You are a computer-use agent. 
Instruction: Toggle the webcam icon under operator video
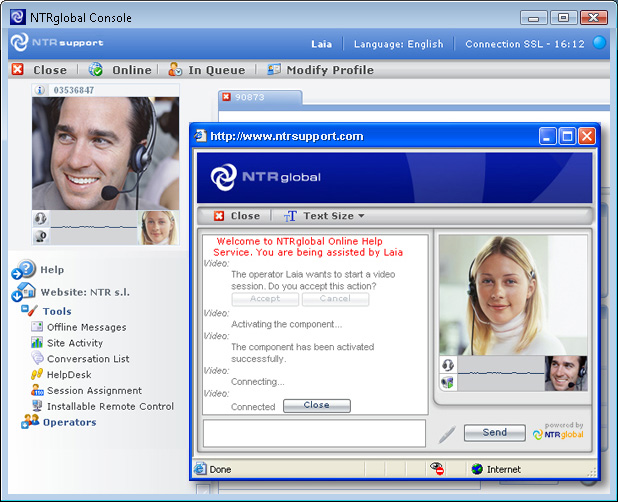[x=41, y=236]
